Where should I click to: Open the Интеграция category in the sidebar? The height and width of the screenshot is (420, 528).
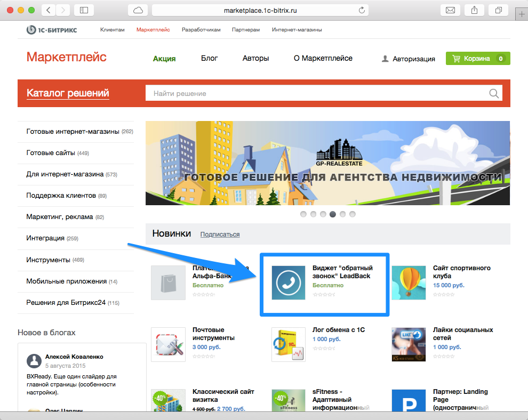[x=47, y=238]
